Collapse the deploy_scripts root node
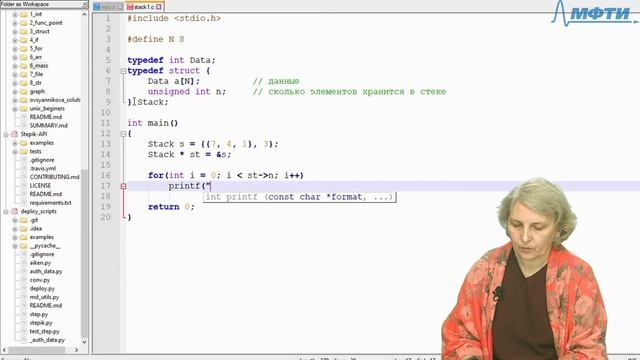 (x=6, y=211)
